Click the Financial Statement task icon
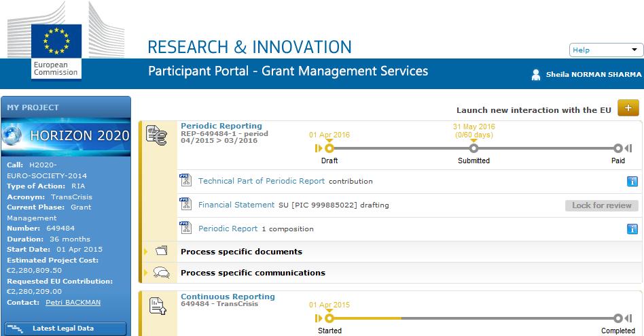The width and height of the screenshot is (644, 336). pos(185,204)
